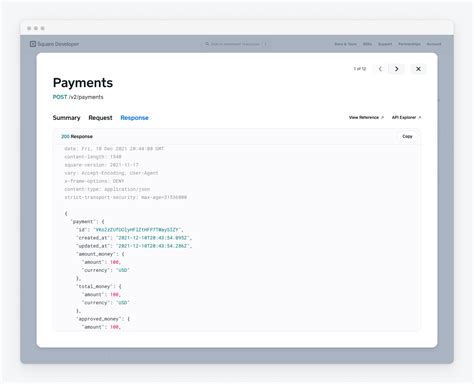This screenshot has height=384, width=474.
Task: Go to the previous log entry arrow
Action: [x=380, y=69]
